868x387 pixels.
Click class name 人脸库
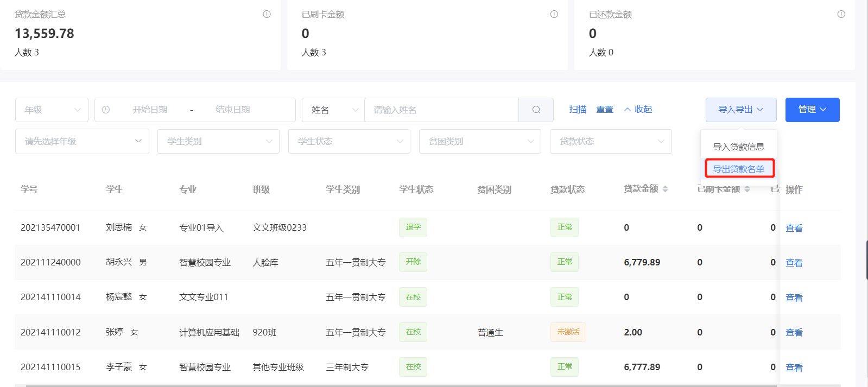click(265, 262)
